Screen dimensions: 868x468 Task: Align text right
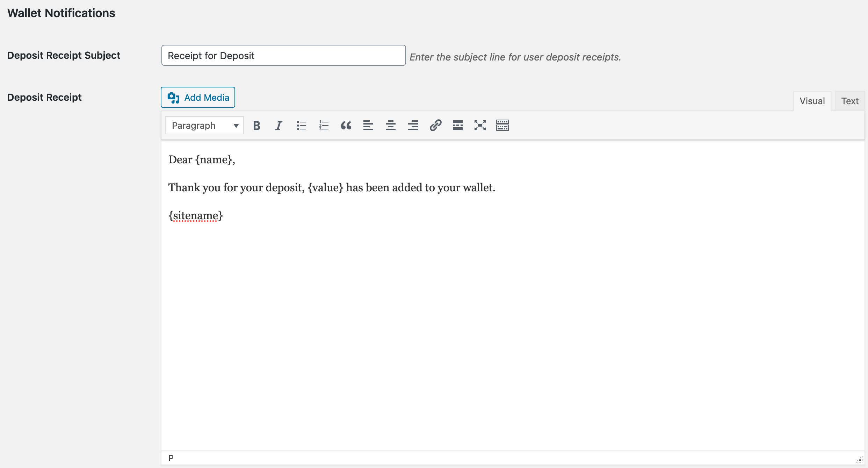pos(413,126)
